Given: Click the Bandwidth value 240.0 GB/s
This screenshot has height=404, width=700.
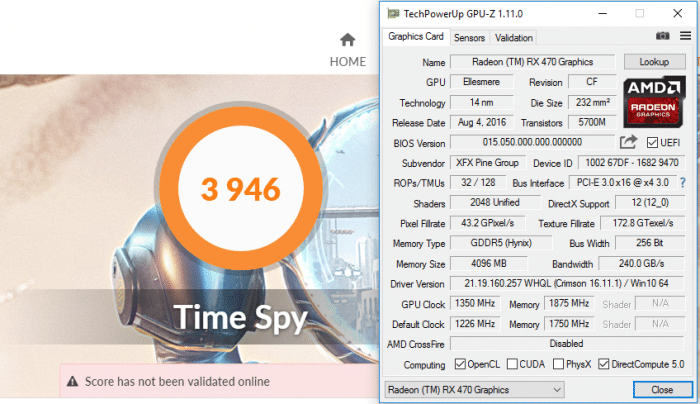Looking at the screenshot, I should 642,264.
